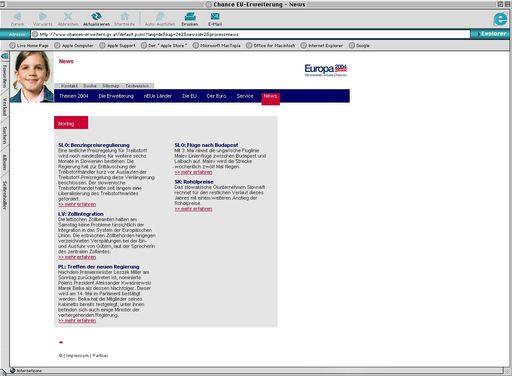Click the Impressum footer link
Image resolution: width=512 pixels, height=376 pixels.
[77, 356]
